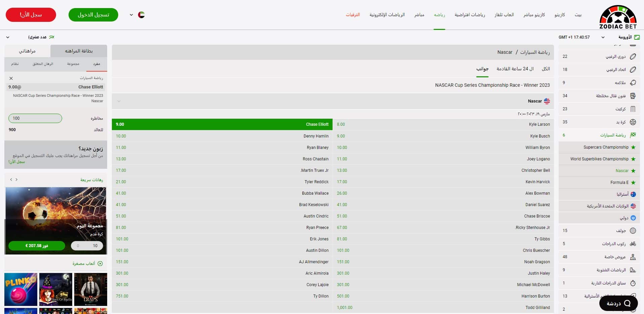Click the rugby union ball icon (18)
The height and width of the screenshot is (314, 644).
[633, 70]
